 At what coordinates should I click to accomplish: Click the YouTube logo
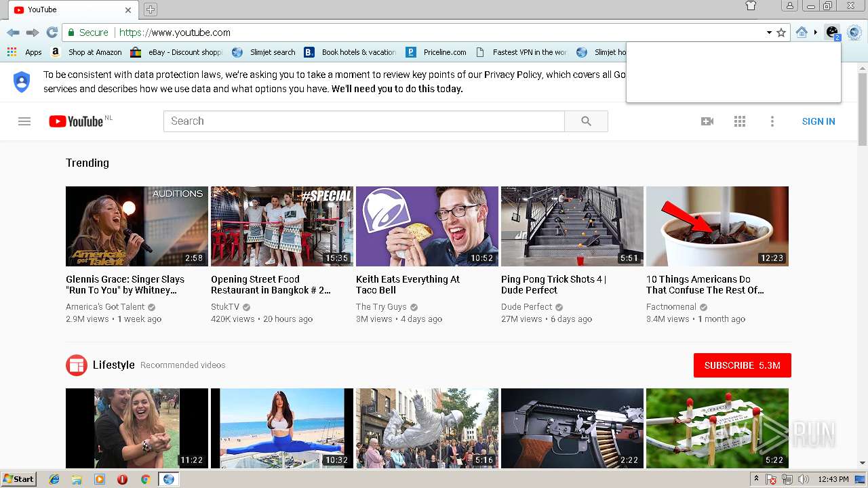click(x=76, y=121)
